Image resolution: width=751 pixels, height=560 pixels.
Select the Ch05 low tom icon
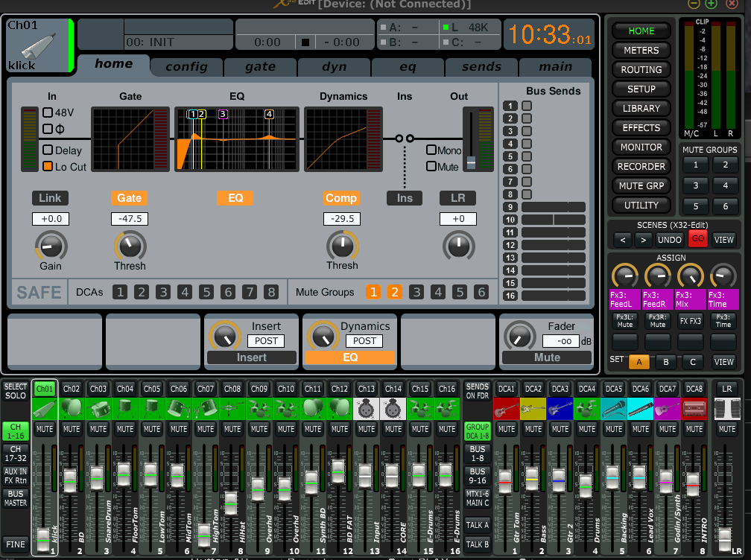point(152,410)
